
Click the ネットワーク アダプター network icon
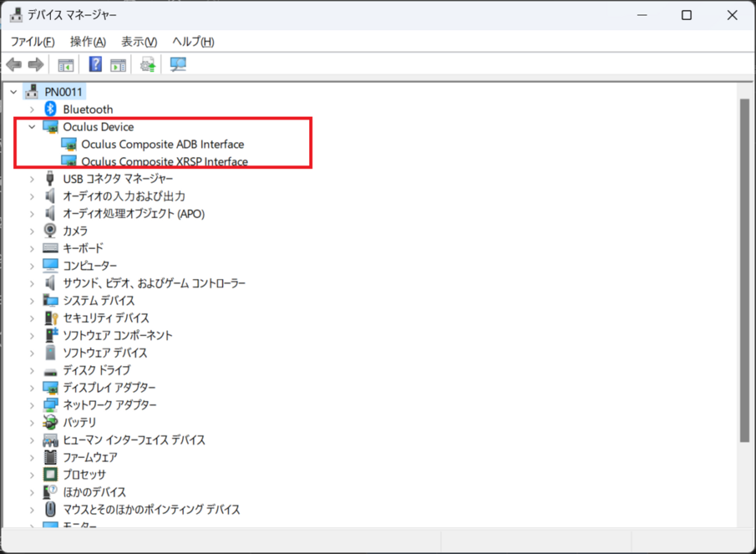click(50, 405)
